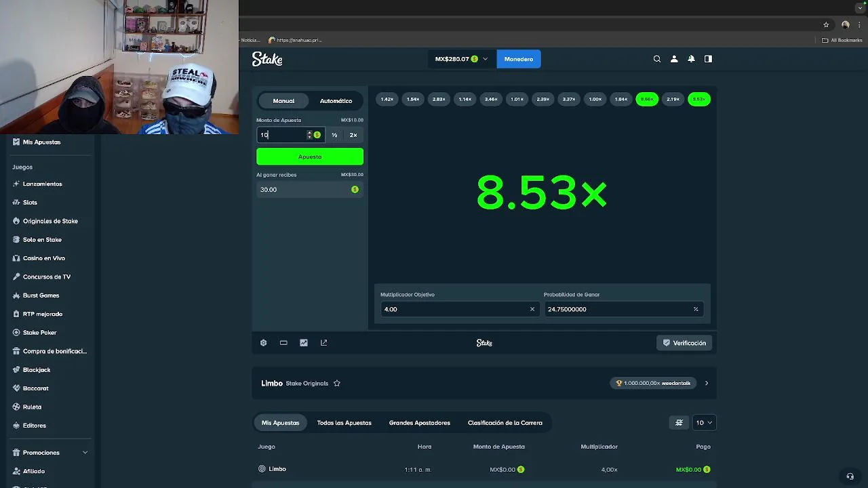Open the rows-per-page 10 dropdown
The width and height of the screenshot is (868, 488).
704,423
